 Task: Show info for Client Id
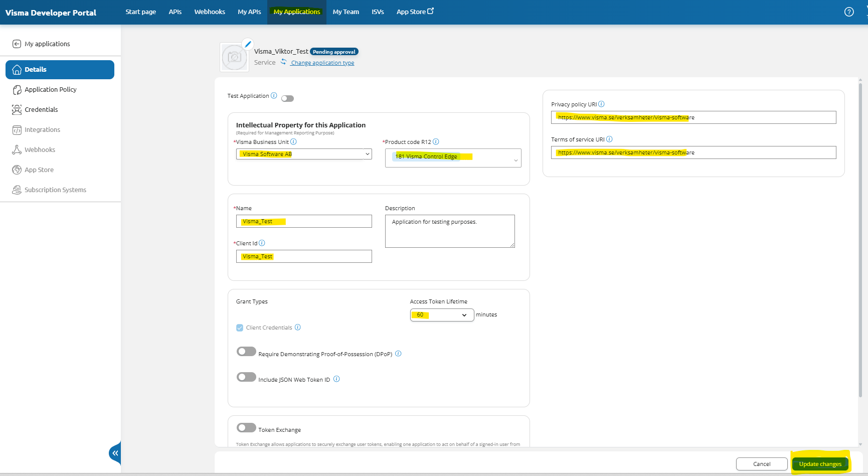pyautogui.click(x=262, y=243)
